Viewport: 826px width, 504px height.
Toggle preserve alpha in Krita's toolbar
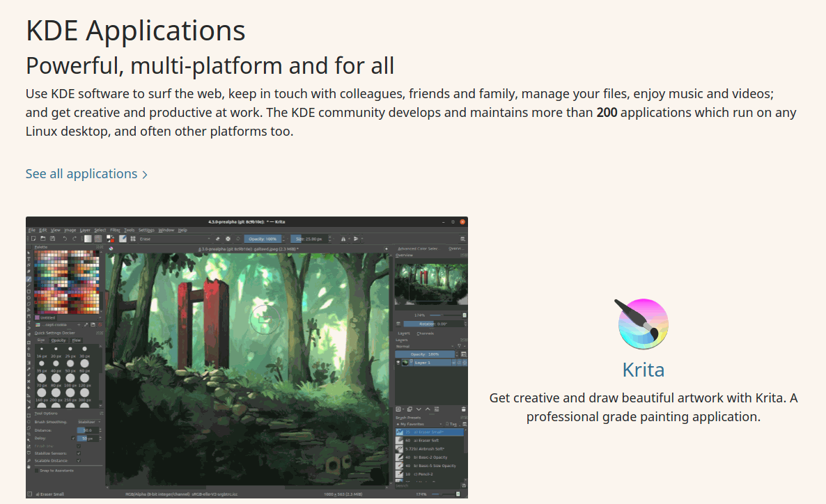point(228,239)
